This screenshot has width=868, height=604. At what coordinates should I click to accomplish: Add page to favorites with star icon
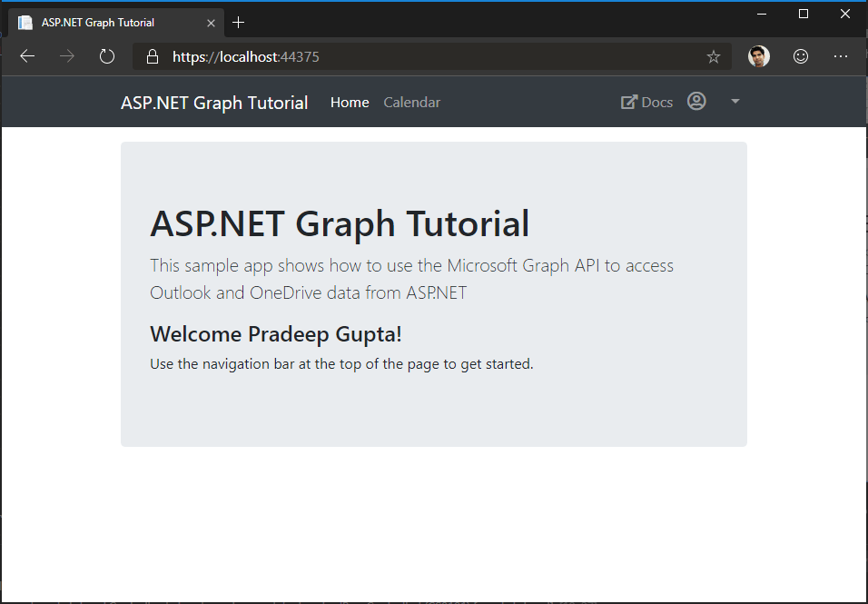click(x=714, y=56)
